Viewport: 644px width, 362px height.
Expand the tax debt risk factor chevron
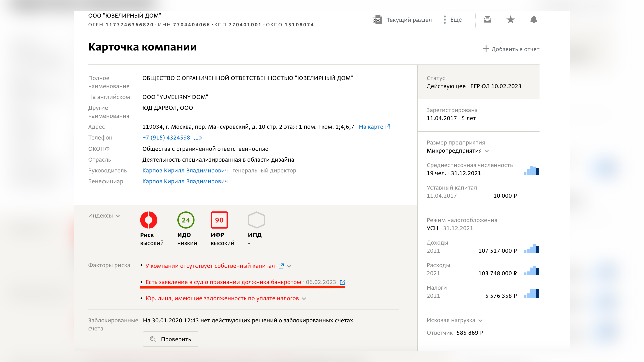(304, 299)
